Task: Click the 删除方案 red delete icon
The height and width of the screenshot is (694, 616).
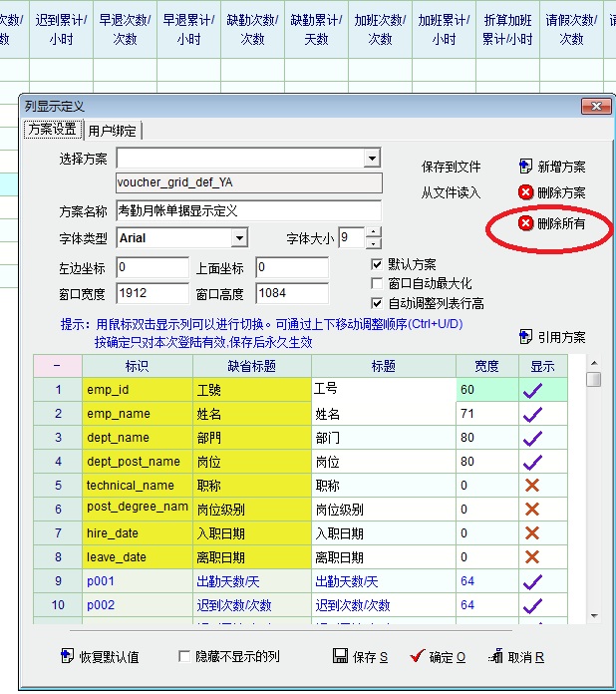Action: 526,192
